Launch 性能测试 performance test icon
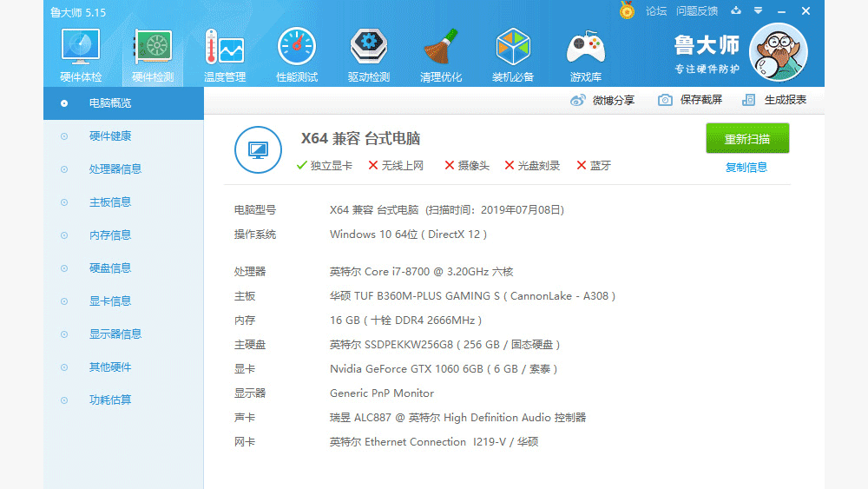 point(297,56)
